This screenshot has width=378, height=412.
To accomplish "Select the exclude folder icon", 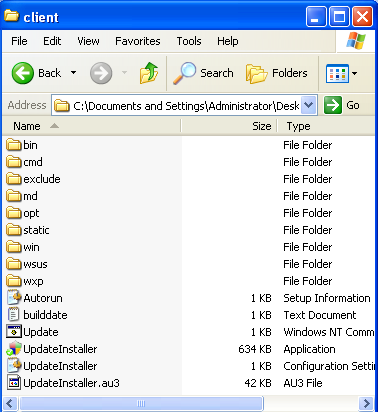I will (x=14, y=179).
